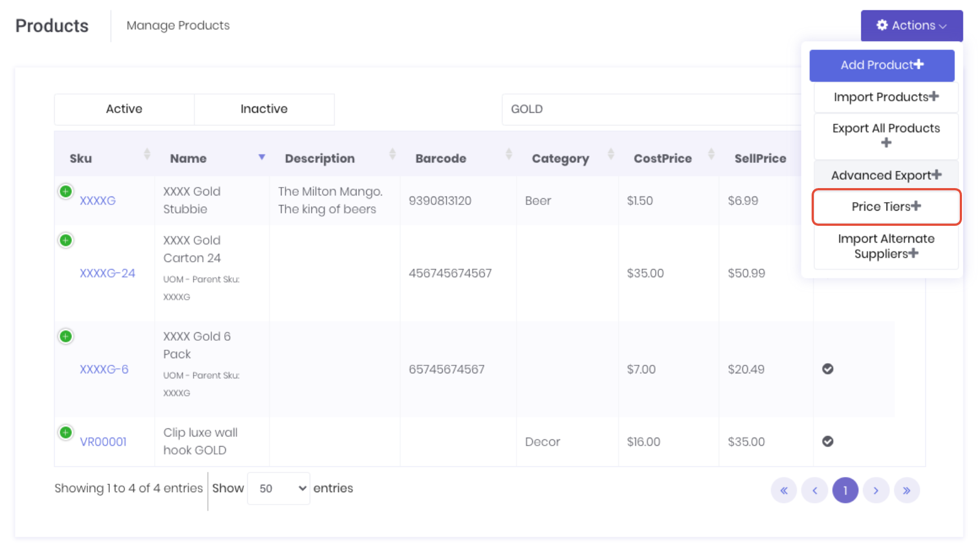
Task: Sort by Sku column arrows
Action: [x=147, y=154]
